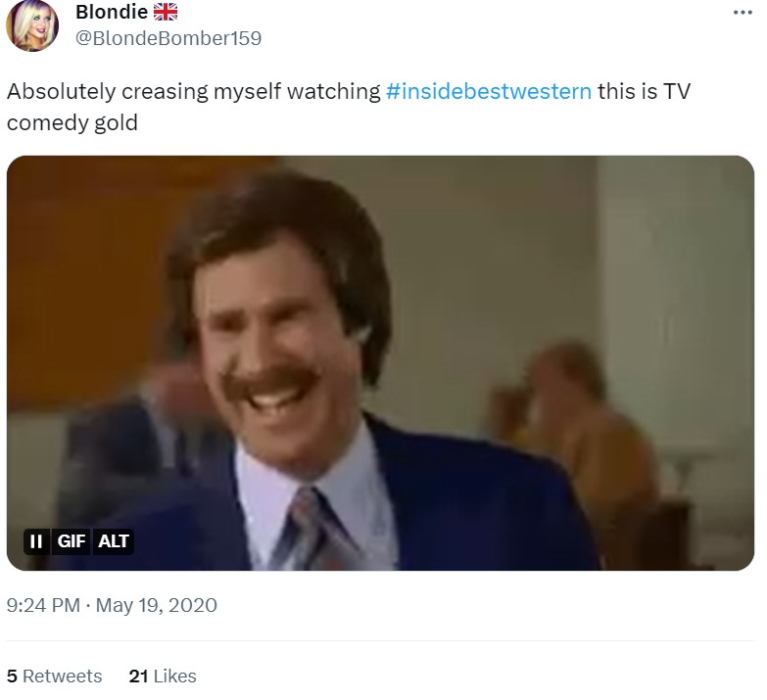Click Blondie's profile avatar picture
Image resolution: width=767 pixels, height=700 pixels.
tap(32, 25)
